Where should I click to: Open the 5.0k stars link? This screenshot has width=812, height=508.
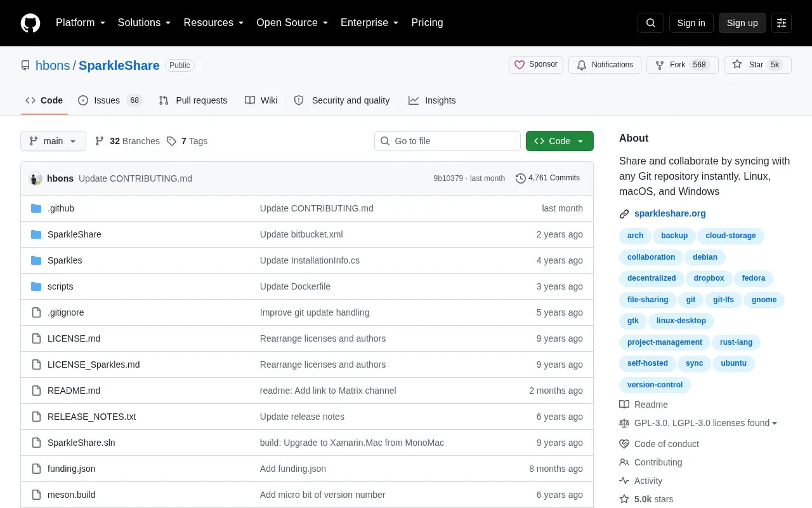click(x=646, y=499)
